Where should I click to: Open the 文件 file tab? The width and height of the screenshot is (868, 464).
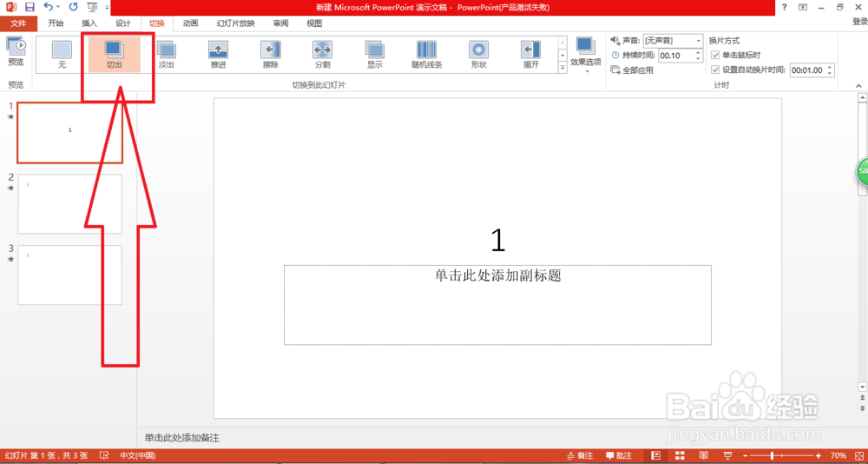18,23
